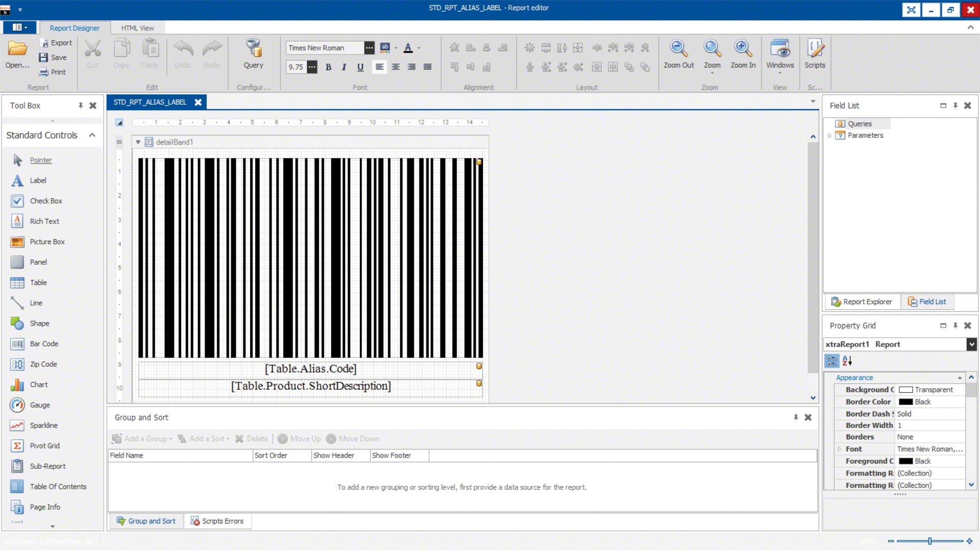Click the Export button
This screenshot has width=980, height=551.
56,43
